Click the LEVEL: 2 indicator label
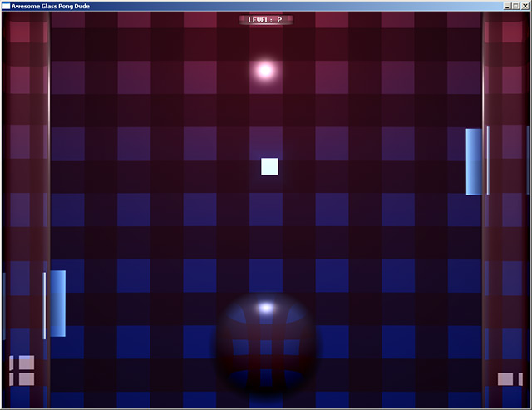This screenshot has height=410, width=532. click(x=266, y=20)
